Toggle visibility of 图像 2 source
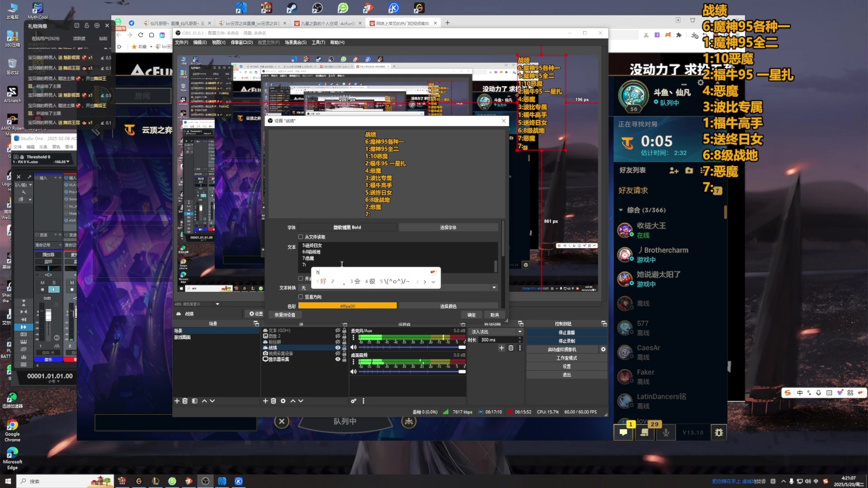The height and width of the screenshot is (488, 868). (x=337, y=336)
